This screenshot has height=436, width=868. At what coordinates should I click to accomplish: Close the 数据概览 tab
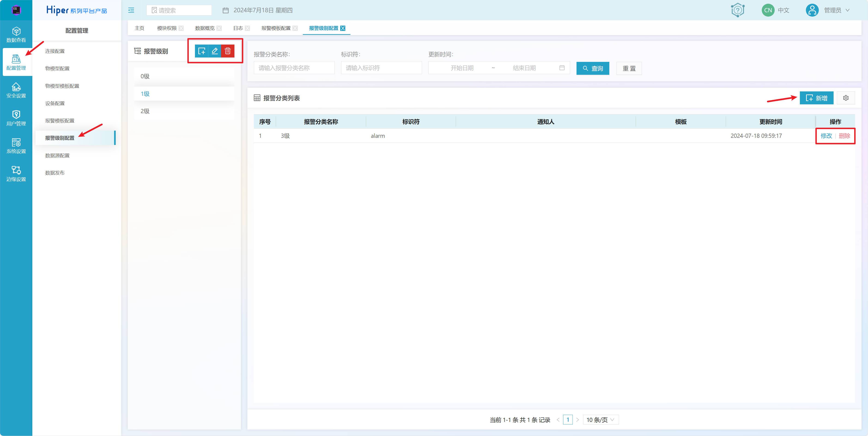tap(219, 28)
